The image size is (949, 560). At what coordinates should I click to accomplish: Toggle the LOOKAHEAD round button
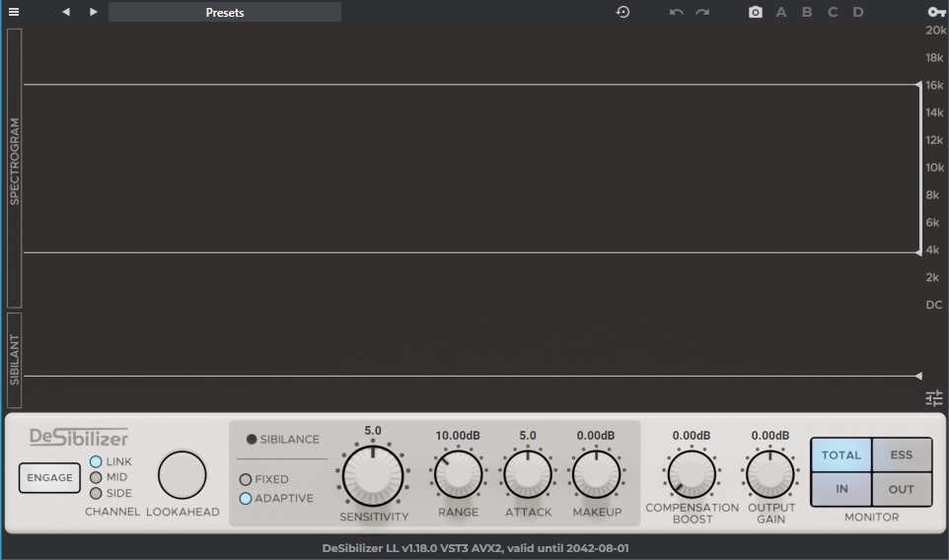click(182, 475)
